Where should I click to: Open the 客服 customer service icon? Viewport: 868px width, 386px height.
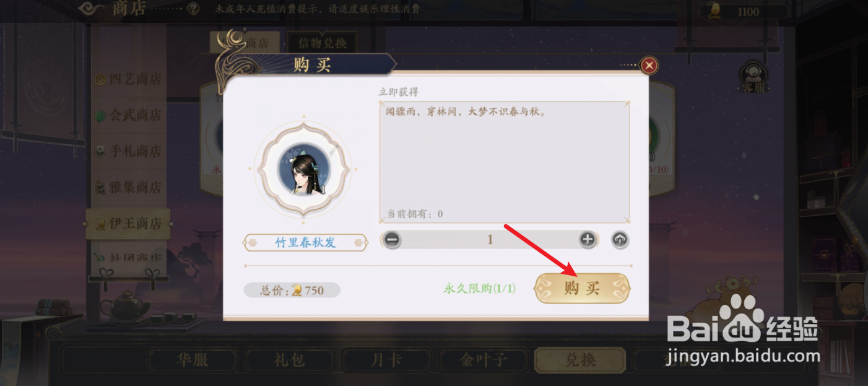coord(754,77)
